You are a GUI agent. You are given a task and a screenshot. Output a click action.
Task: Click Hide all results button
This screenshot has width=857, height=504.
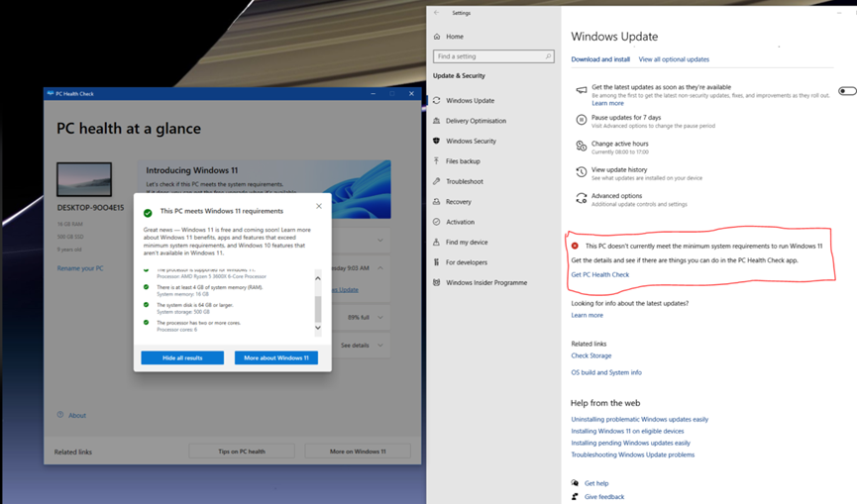click(182, 357)
